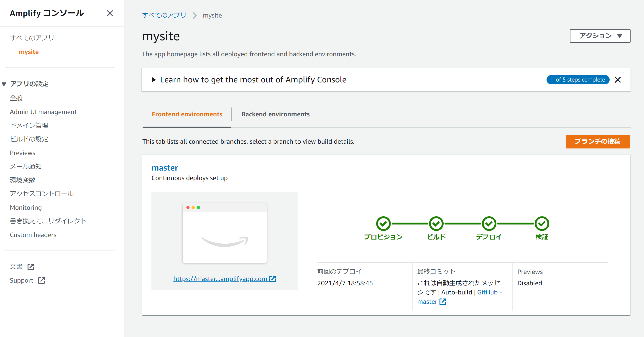
Task: Open 書き換えて、リダイレクト settings
Action: tap(48, 221)
